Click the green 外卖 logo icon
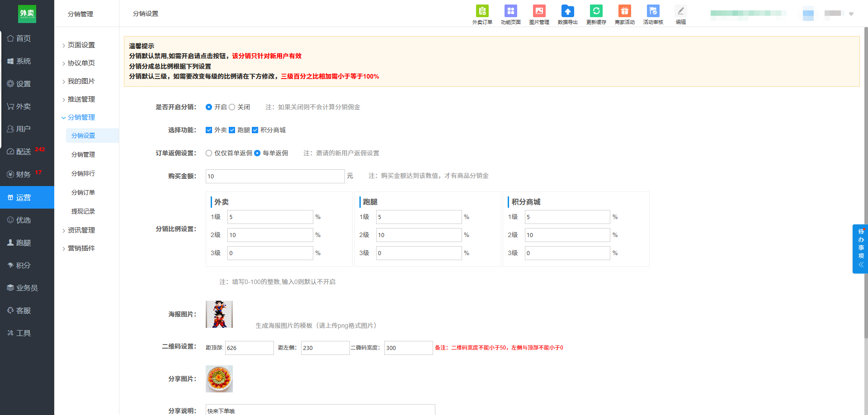This screenshot has width=868, height=415. [x=27, y=14]
